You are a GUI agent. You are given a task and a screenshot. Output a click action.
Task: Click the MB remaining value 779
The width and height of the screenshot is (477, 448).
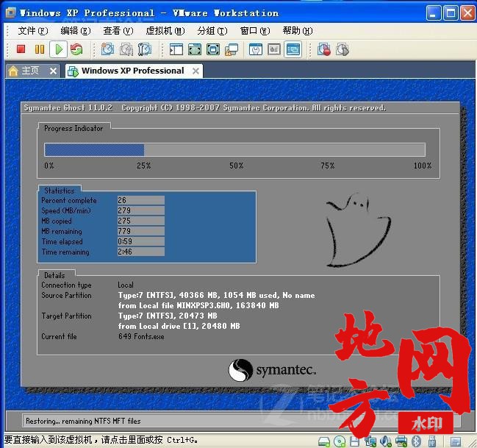tap(141, 231)
